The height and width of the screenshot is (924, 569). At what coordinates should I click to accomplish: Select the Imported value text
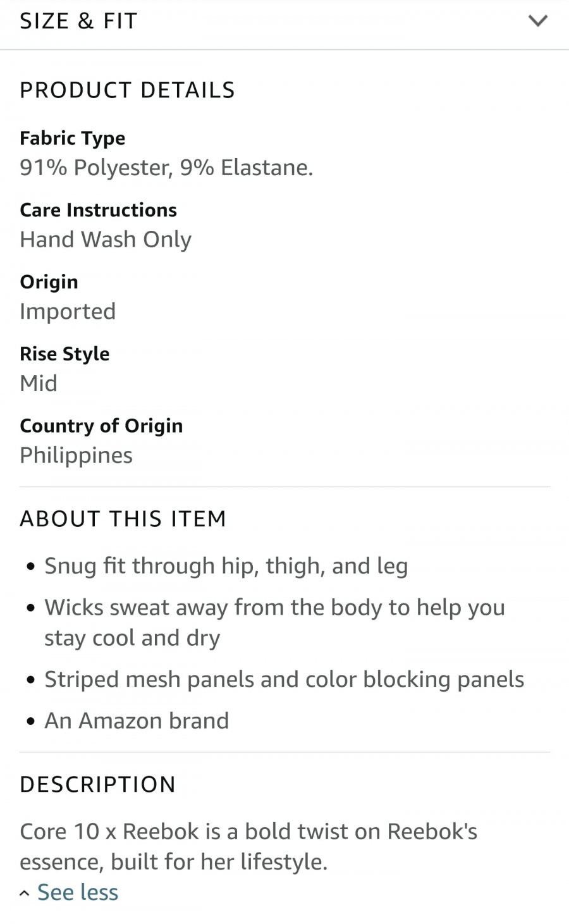coord(68,311)
